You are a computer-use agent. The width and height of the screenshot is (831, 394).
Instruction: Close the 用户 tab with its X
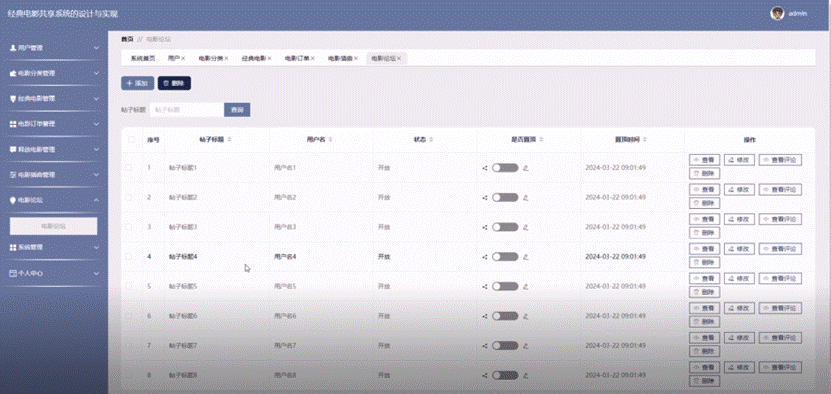click(x=183, y=58)
